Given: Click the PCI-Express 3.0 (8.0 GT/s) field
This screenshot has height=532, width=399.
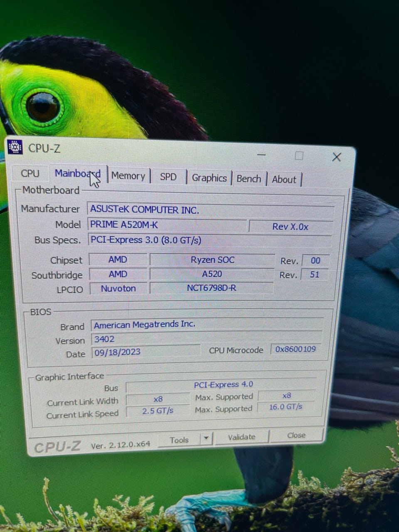Looking at the screenshot, I should click(210, 240).
